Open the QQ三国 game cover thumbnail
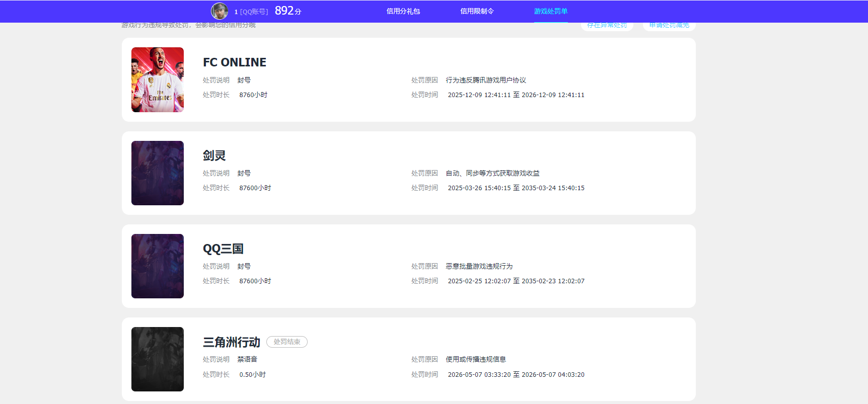This screenshot has height=404, width=868. tap(158, 266)
